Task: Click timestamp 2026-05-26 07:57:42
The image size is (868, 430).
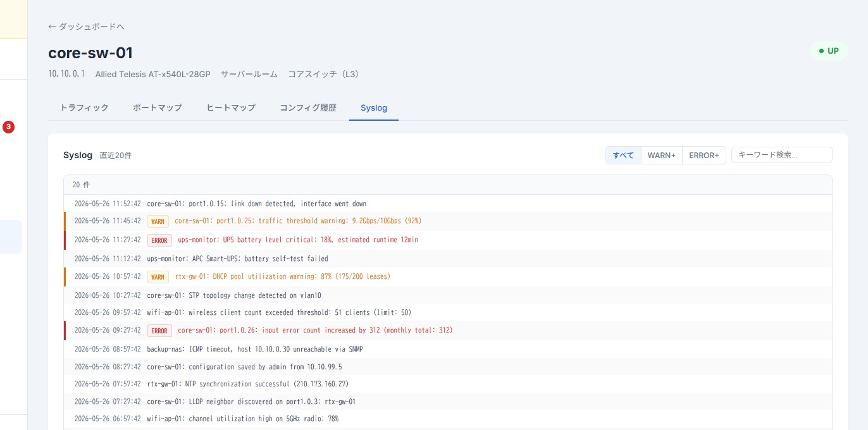Action: click(x=108, y=384)
